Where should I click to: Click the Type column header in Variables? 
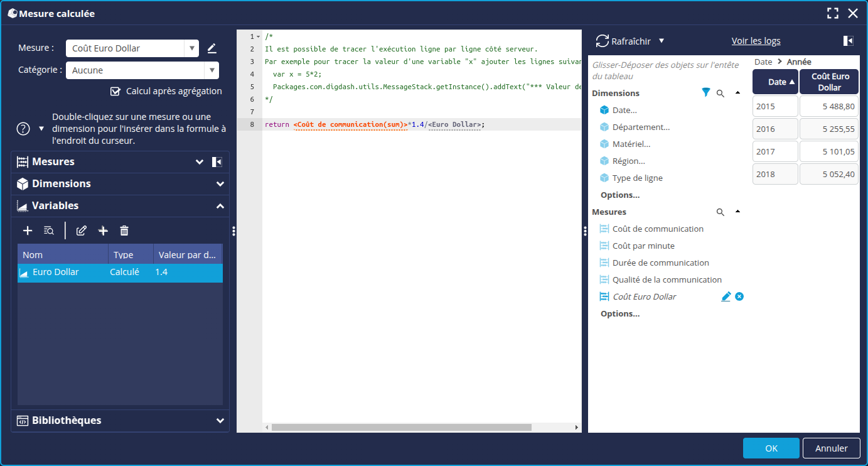pyautogui.click(x=131, y=254)
